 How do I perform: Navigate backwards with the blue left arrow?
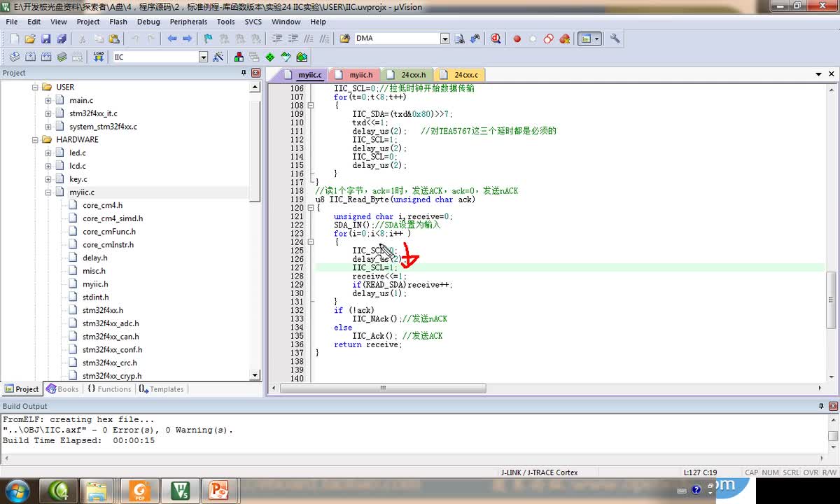(171, 38)
